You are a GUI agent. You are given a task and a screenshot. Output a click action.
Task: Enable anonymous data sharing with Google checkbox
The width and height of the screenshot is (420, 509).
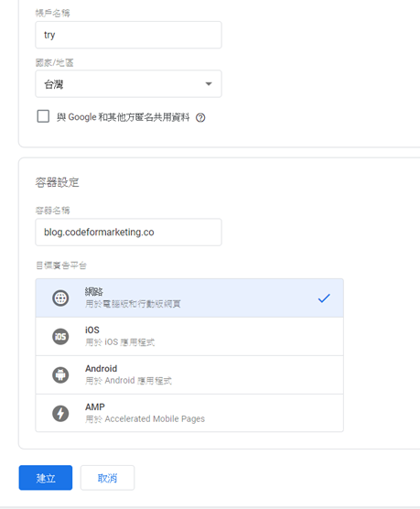pyautogui.click(x=43, y=116)
